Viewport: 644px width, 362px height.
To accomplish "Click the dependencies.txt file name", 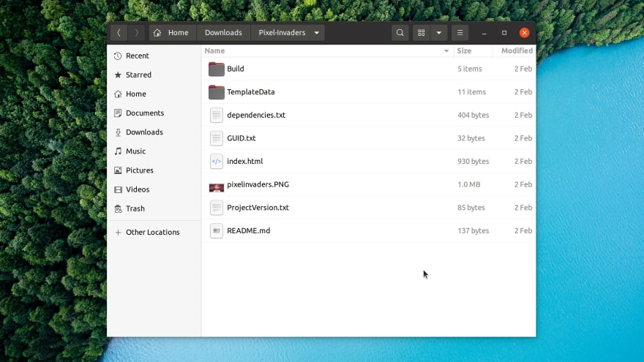I will [256, 116].
